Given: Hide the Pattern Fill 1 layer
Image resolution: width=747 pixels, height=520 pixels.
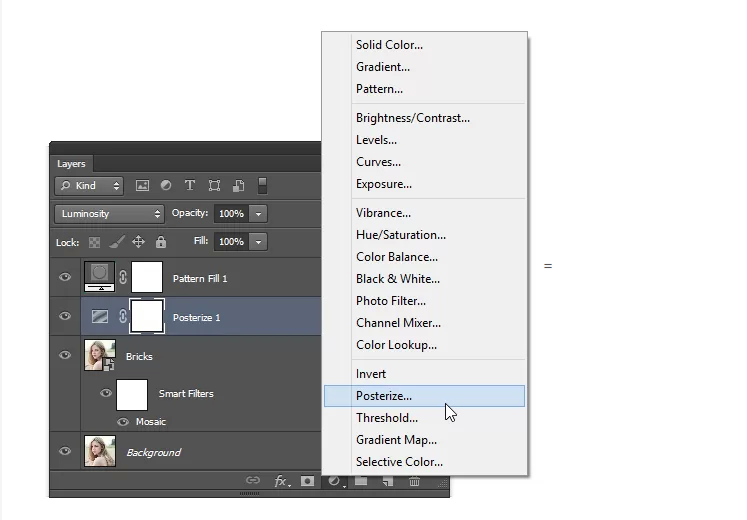Looking at the screenshot, I should (65, 278).
